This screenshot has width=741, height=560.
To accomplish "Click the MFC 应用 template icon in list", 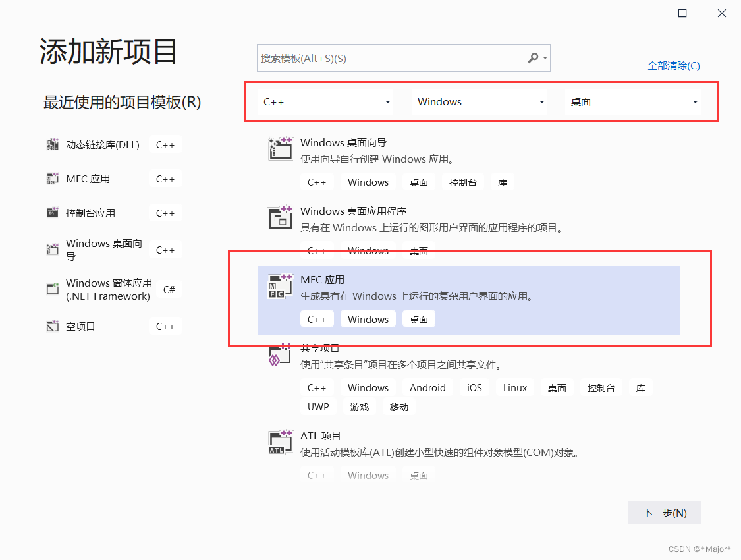I will click(280, 286).
